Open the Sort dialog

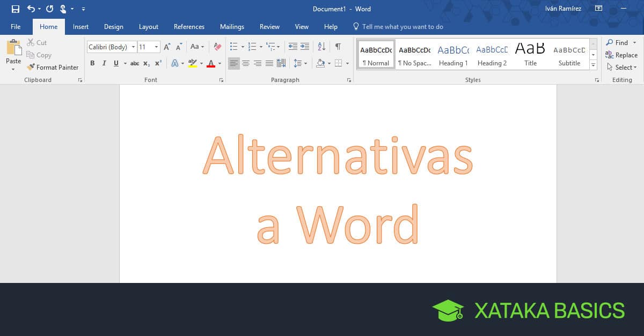[320, 47]
